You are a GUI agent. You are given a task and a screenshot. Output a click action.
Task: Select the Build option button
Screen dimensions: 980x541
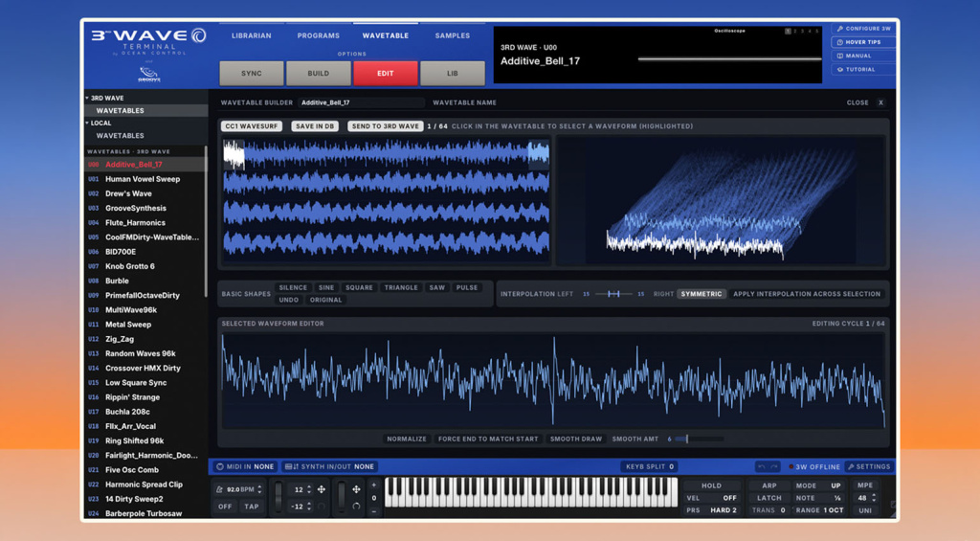[318, 73]
